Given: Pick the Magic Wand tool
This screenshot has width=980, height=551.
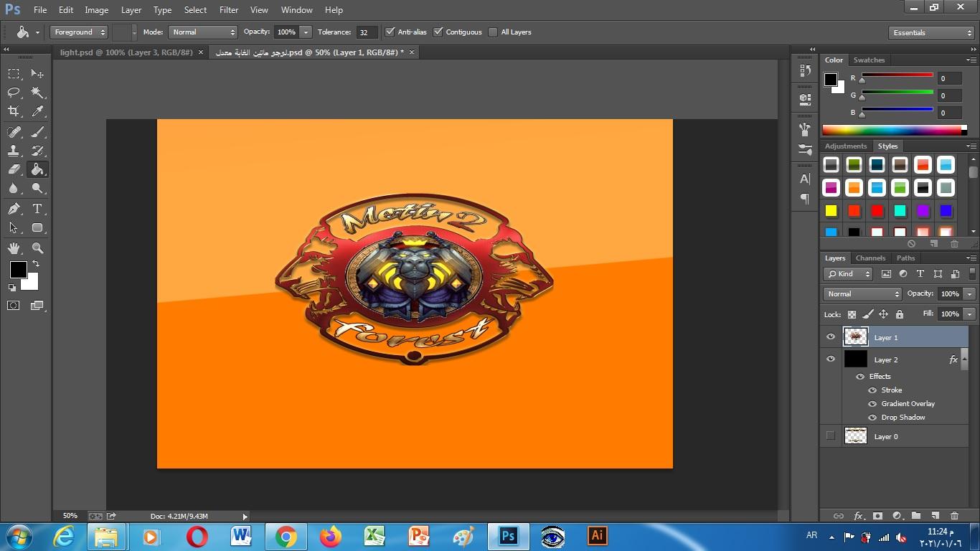Looking at the screenshot, I should (37, 93).
